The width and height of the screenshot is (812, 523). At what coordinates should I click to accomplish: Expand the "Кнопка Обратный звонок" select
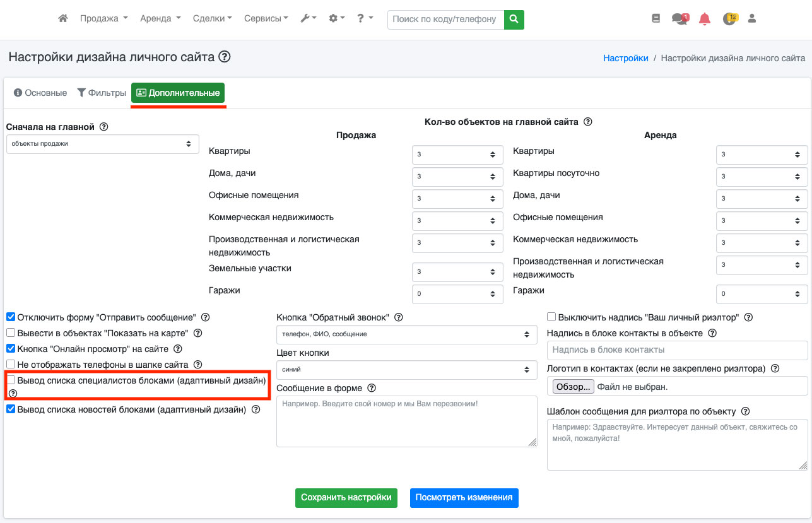(406, 334)
